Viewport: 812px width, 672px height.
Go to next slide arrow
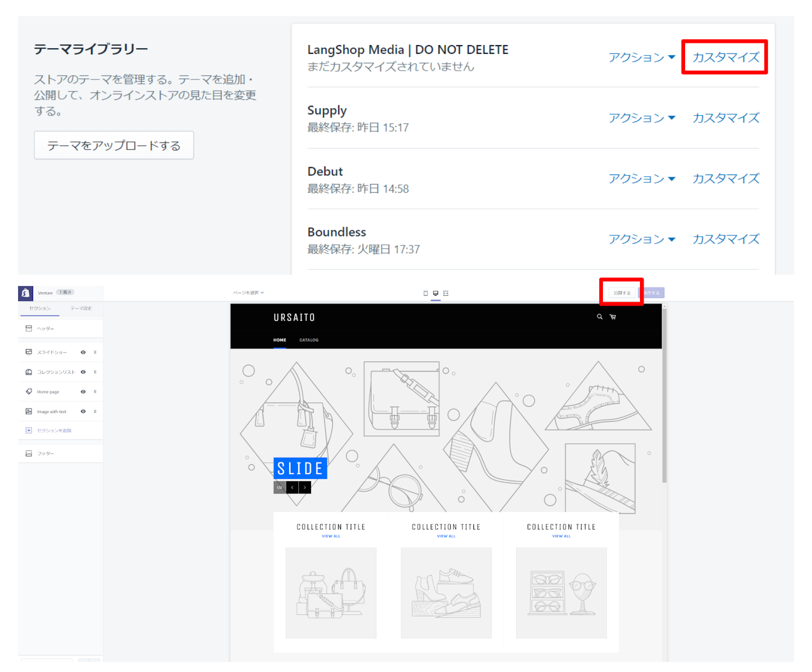click(x=305, y=487)
